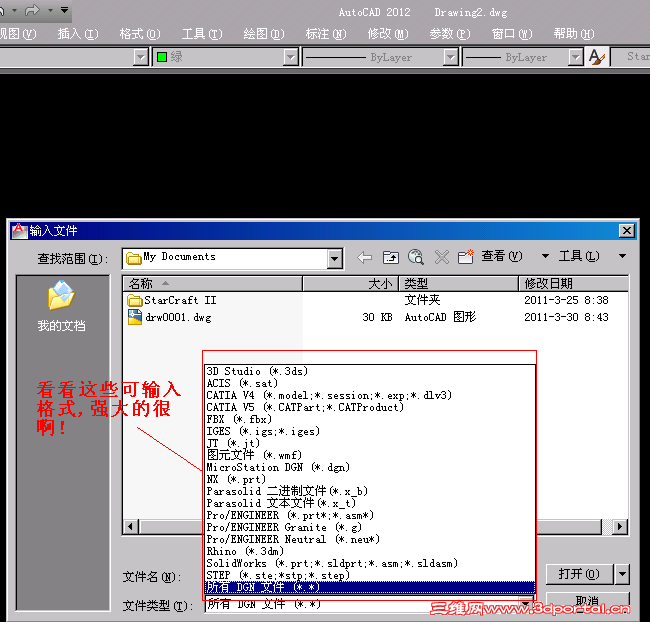Sort by the 大小 column header

(x=351, y=284)
